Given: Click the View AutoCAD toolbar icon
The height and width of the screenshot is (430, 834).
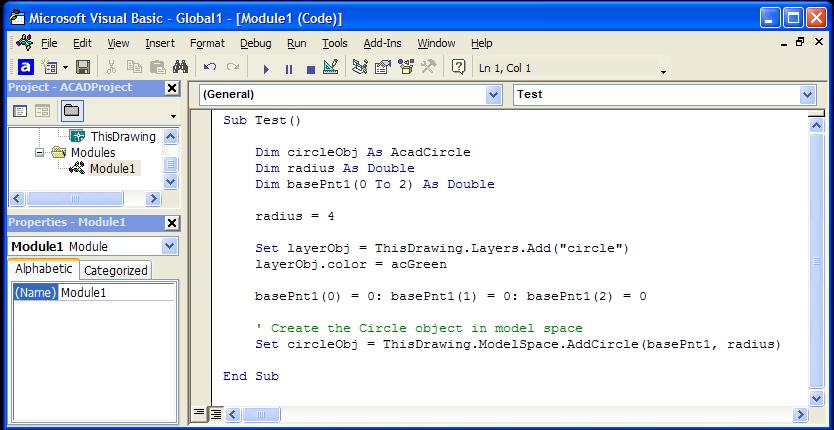Looking at the screenshot, I should (26, 68).
